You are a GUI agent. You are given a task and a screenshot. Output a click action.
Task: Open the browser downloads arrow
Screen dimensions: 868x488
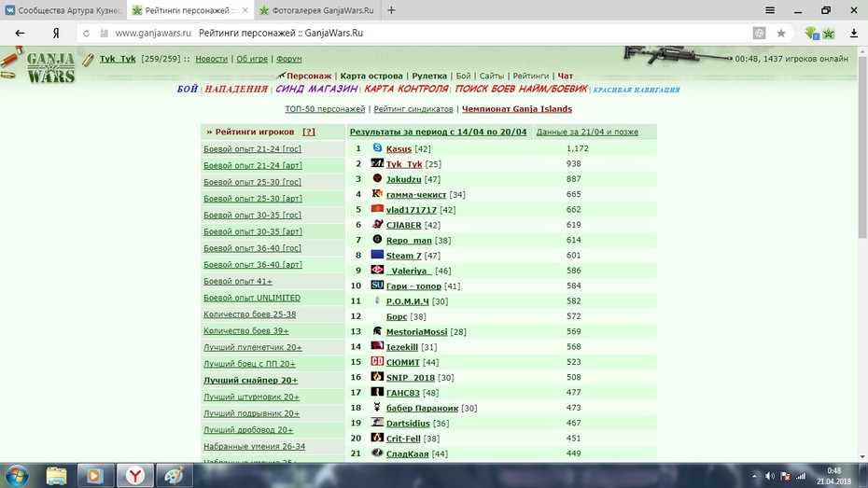(854, 34)
